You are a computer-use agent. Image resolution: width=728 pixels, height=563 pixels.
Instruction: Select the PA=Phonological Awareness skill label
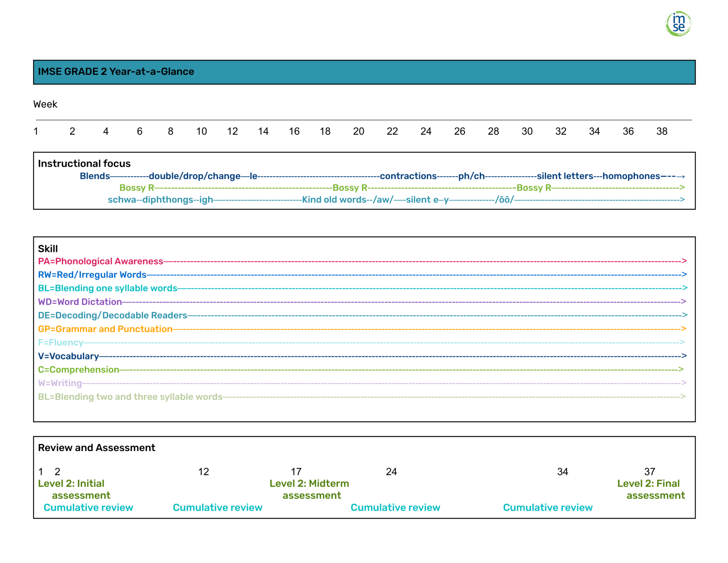[x=101, y=261]
